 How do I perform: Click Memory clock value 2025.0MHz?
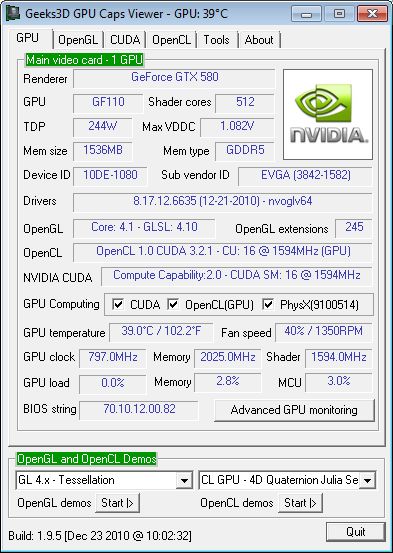pyautogui.click(x=228, y=358)
